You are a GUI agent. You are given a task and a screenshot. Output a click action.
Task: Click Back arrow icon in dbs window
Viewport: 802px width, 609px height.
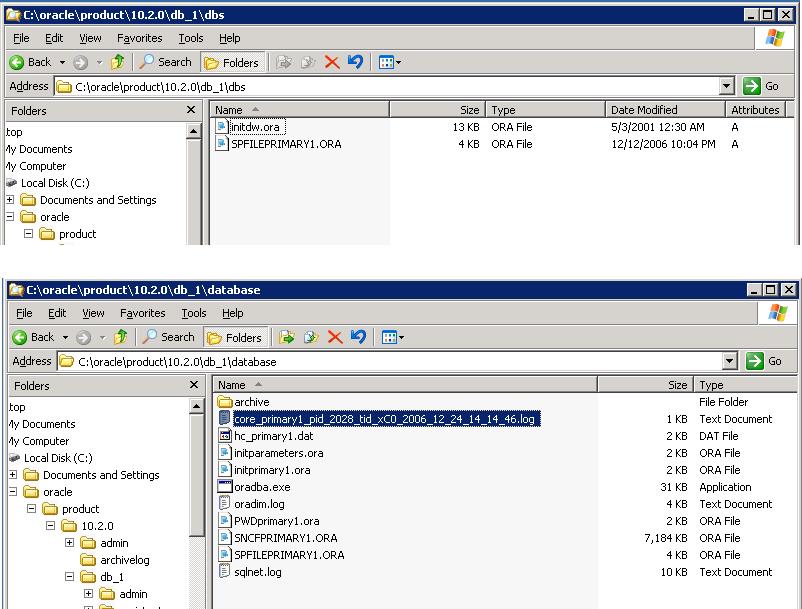[x=16, y=62]
